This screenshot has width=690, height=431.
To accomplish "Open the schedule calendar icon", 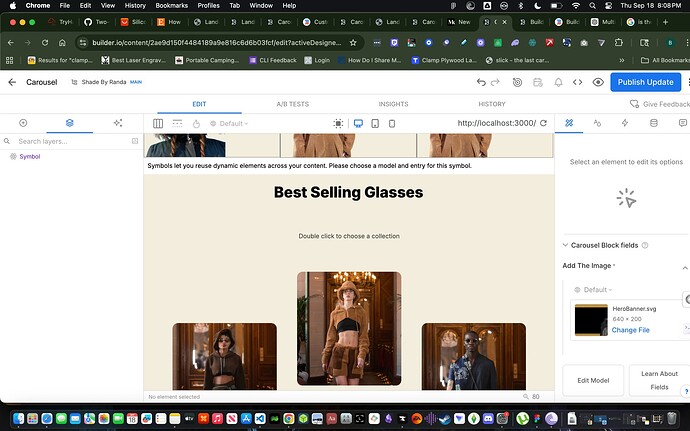I will click(x=538, y=82).
